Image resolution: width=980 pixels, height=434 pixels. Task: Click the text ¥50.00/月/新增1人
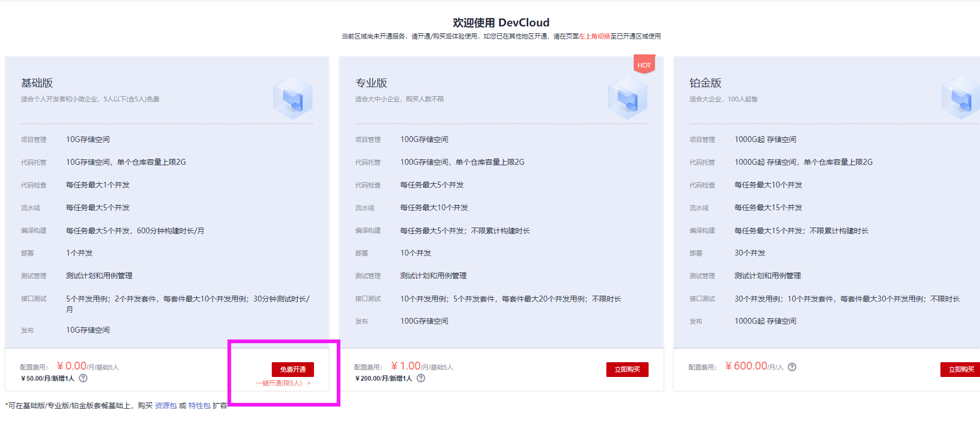pos(47,379)
